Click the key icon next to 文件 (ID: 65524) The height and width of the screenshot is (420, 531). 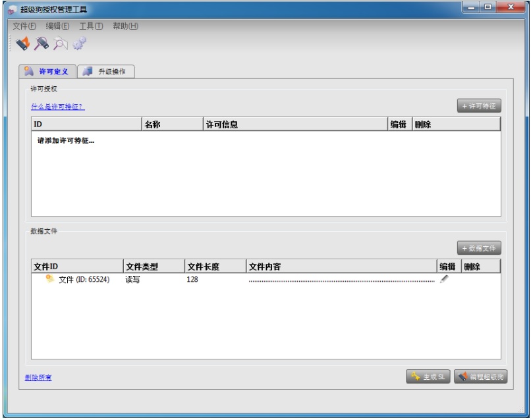coord(49,279)
